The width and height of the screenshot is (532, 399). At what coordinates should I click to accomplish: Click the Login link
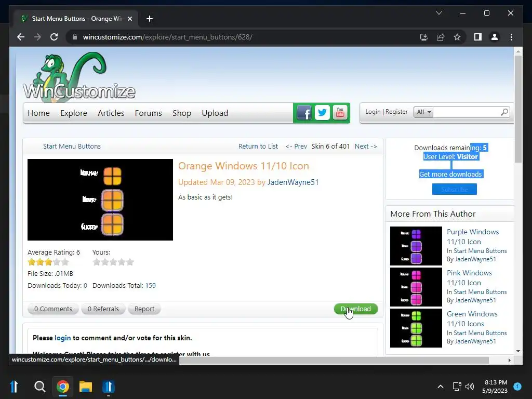[x=373, y=112]
